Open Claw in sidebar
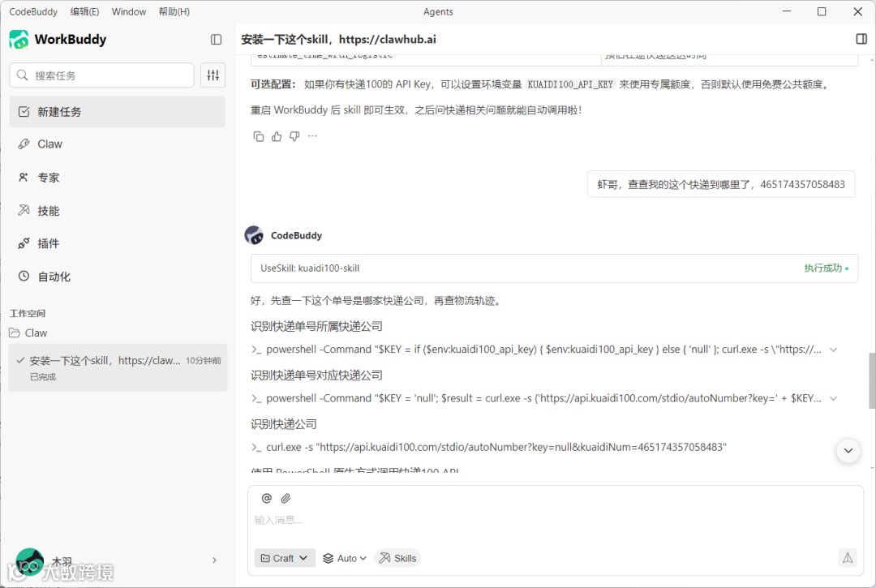Viewport: 876px width, 588px height. [118, 144]
